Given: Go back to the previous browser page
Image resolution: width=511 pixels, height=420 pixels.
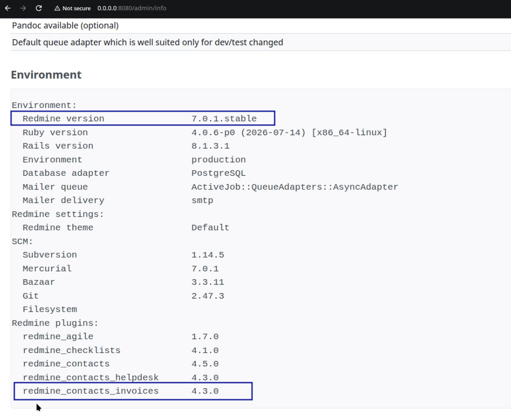Looking at the screenshot, I should pyautogui.click(x=8, y=8).
